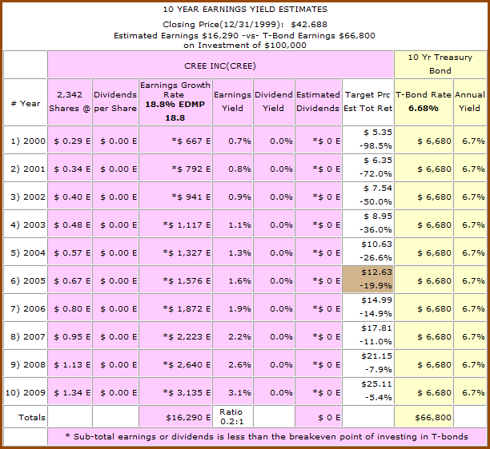Click the '# Year' column header
The width and height of the screenshot is (490, 449).
25,102
